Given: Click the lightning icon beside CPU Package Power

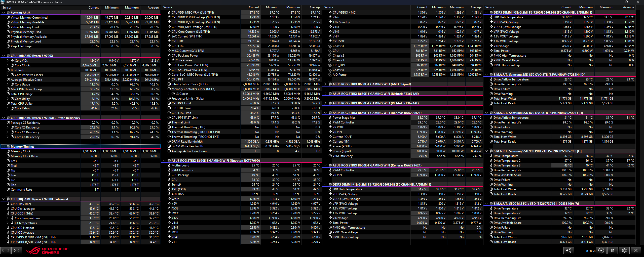Looking at the screenshot, I should click(x=169, y=56).
